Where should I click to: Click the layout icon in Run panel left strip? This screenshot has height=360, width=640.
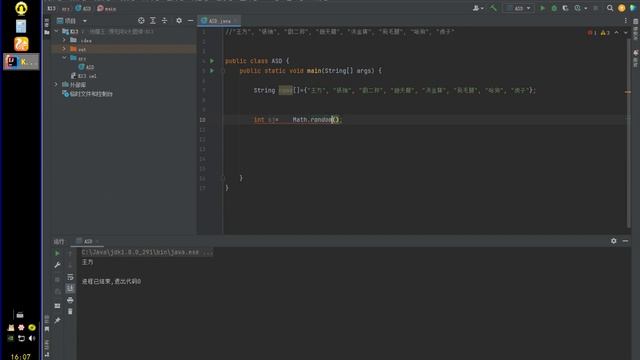coord(57,306)
